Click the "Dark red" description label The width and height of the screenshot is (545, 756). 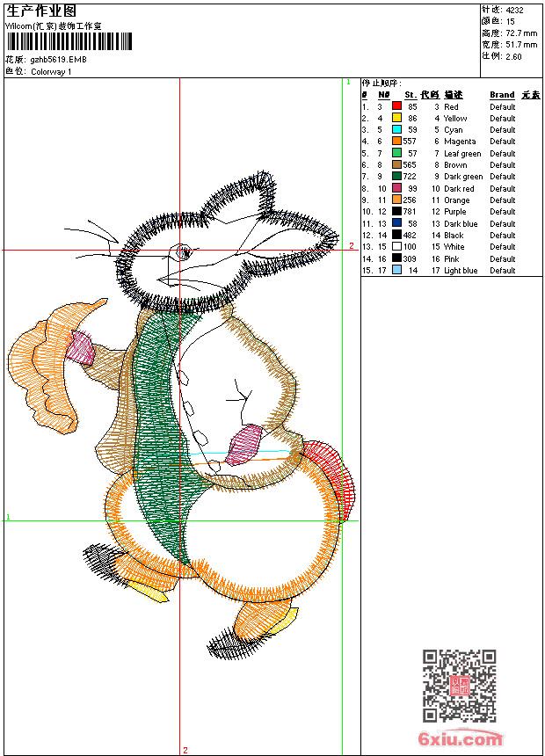click(x=459, y=188)
